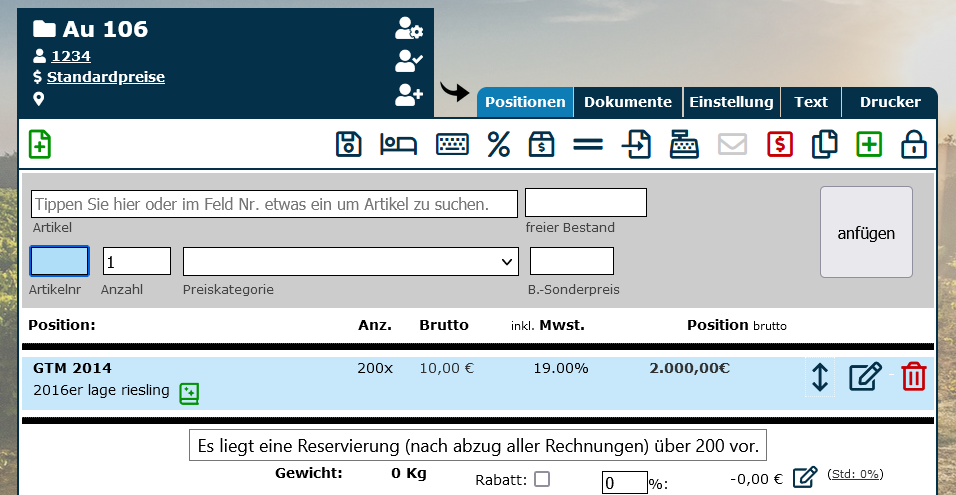Click the up-down reorder arrow for GTM 2014
Image resolution: width=956 pixels, height=495 pixels.
point(820,377)
